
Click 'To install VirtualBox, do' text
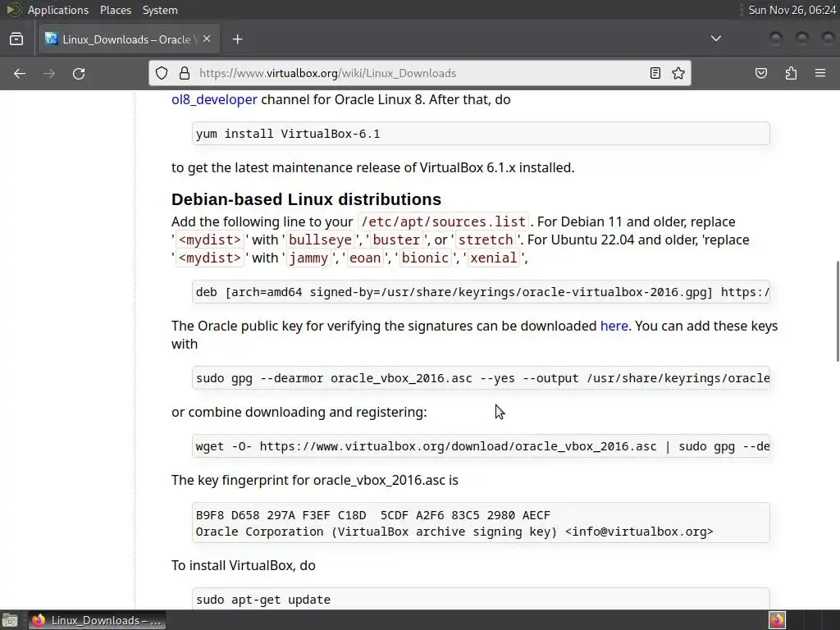pyautogui.click(x=243, y=566)
